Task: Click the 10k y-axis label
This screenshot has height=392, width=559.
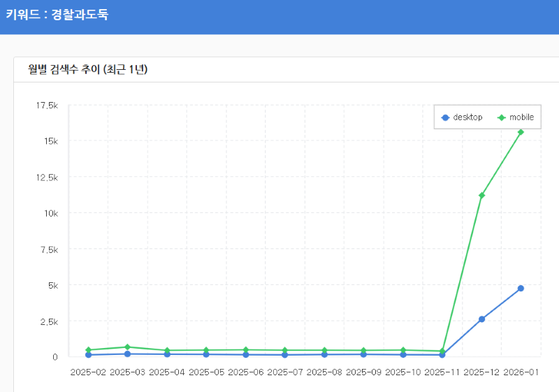Action: [x=51, y=213]
